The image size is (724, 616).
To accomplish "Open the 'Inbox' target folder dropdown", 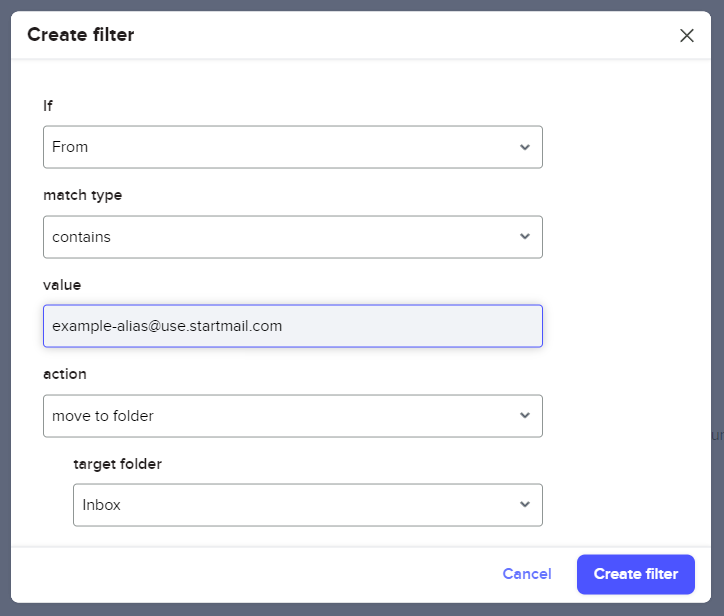I will 308,505.
